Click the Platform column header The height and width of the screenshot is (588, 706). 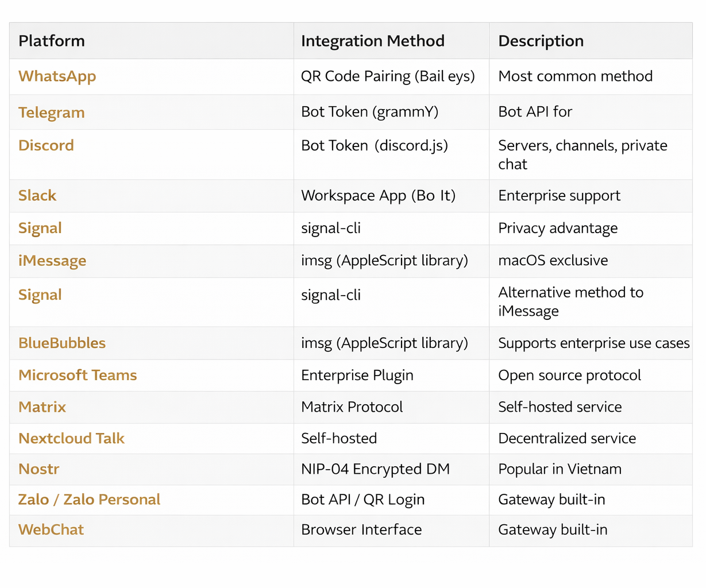pyautogui.click(x=52, y=41)
